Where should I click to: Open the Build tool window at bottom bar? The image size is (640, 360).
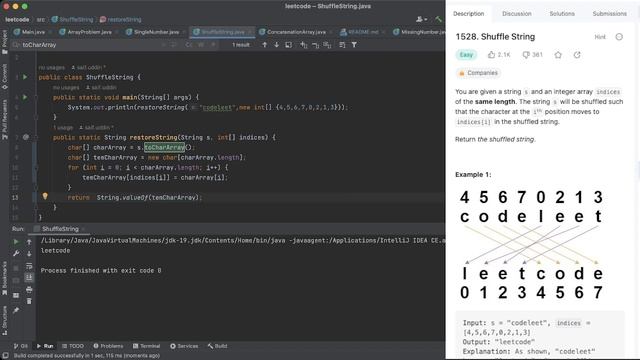click(x=217, y=346)
